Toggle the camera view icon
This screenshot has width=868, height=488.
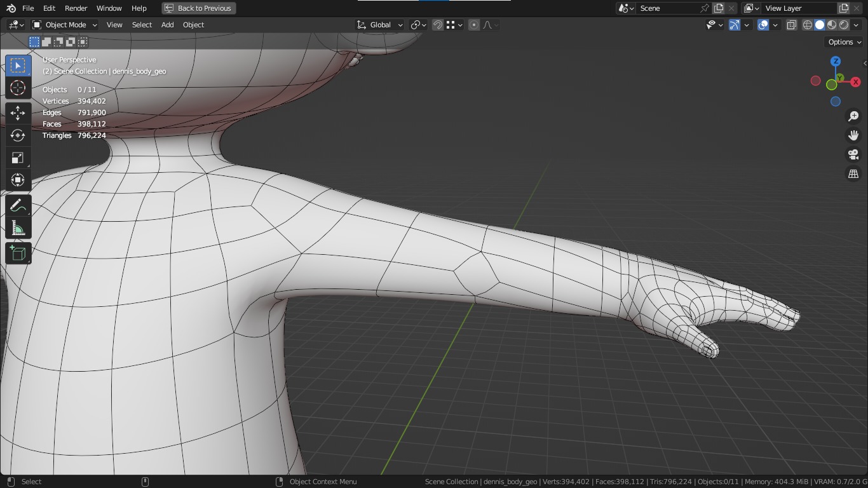point(853,154)
